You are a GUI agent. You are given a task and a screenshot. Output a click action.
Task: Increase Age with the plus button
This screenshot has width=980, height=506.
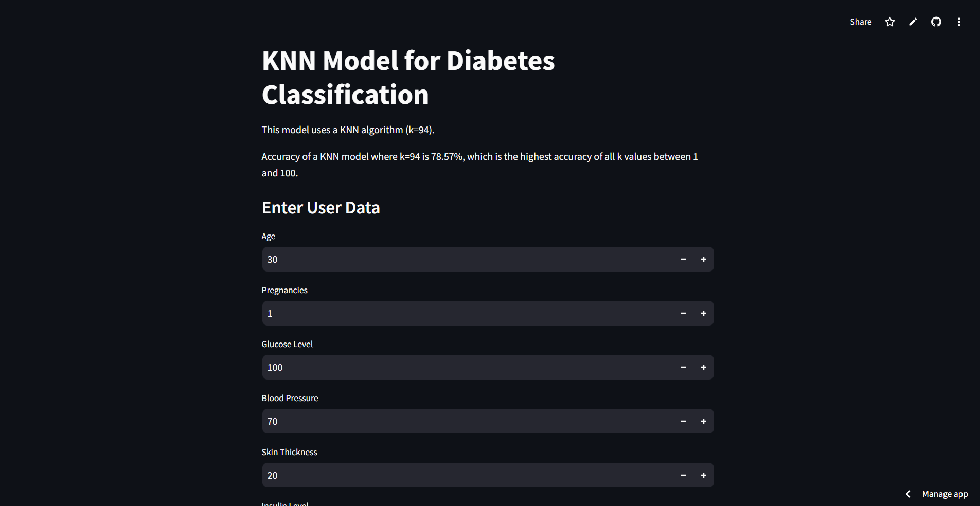tap(703, 259)
